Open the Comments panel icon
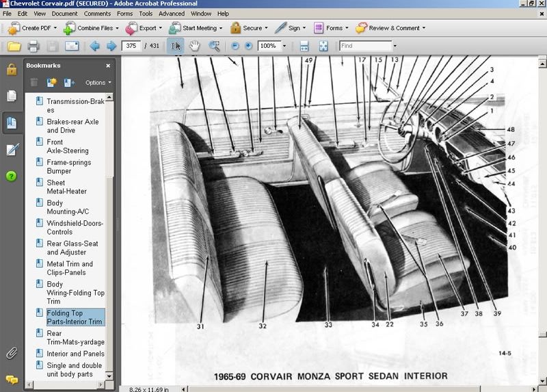This screenshot has height=392, width=547. click(12, 380)
